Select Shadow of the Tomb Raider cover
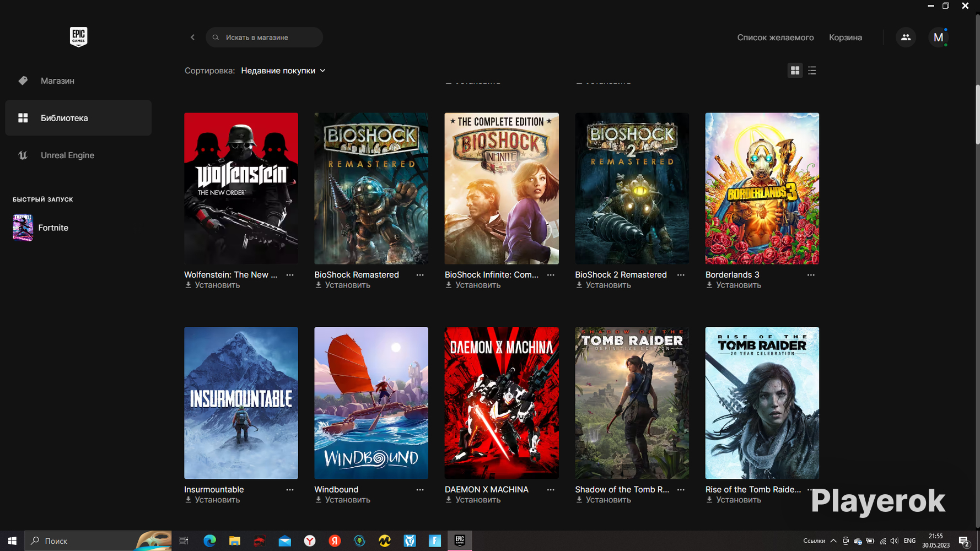The height and width of the screenshot is (551, 980). point(632,403)
